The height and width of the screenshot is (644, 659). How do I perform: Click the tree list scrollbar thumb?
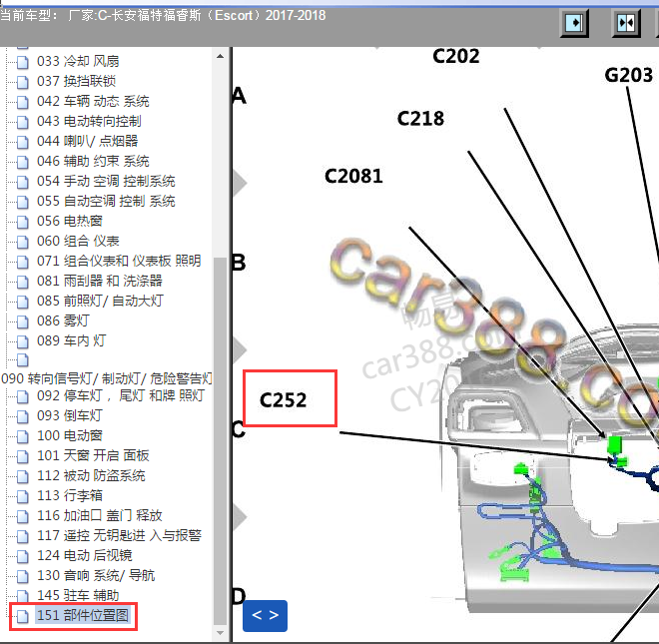[220, 441]
